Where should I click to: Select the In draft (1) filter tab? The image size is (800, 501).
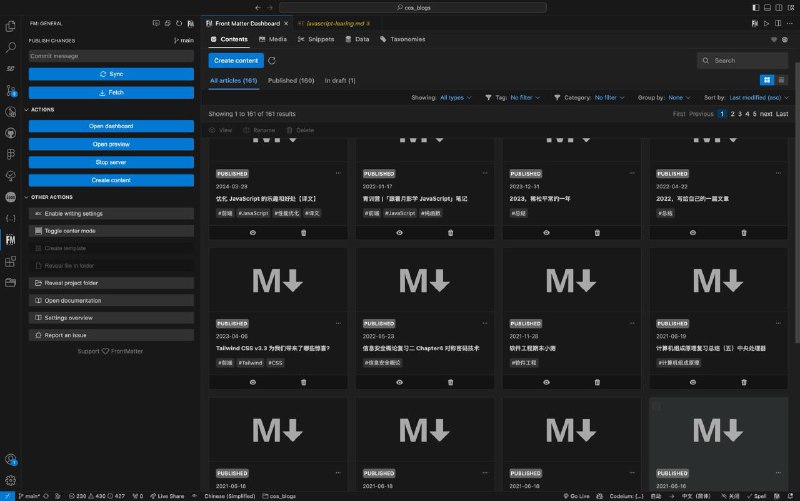(340, 80)
